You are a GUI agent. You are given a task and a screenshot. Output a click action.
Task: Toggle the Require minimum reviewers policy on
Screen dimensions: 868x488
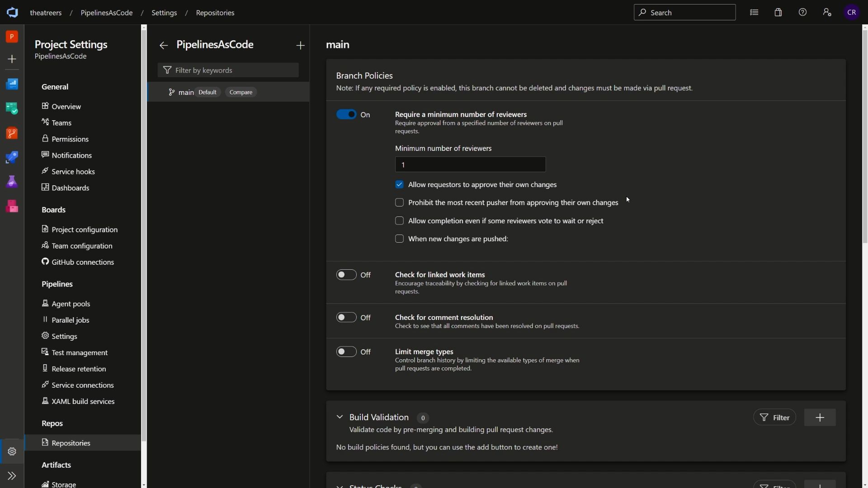click(346, 114)
